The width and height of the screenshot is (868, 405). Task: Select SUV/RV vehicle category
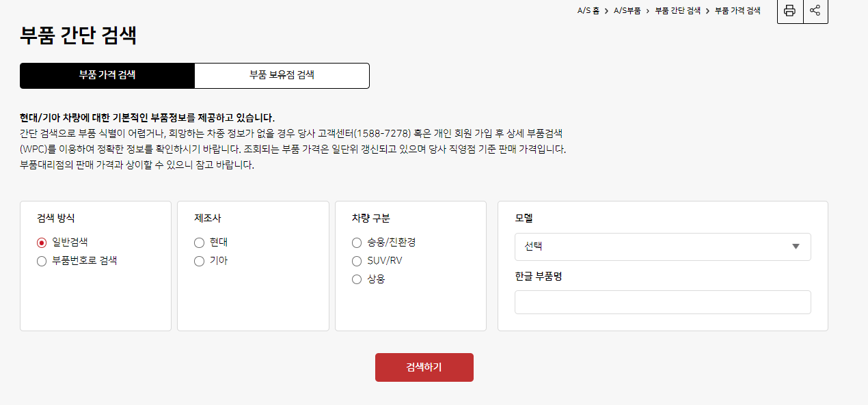pos(356,260)
